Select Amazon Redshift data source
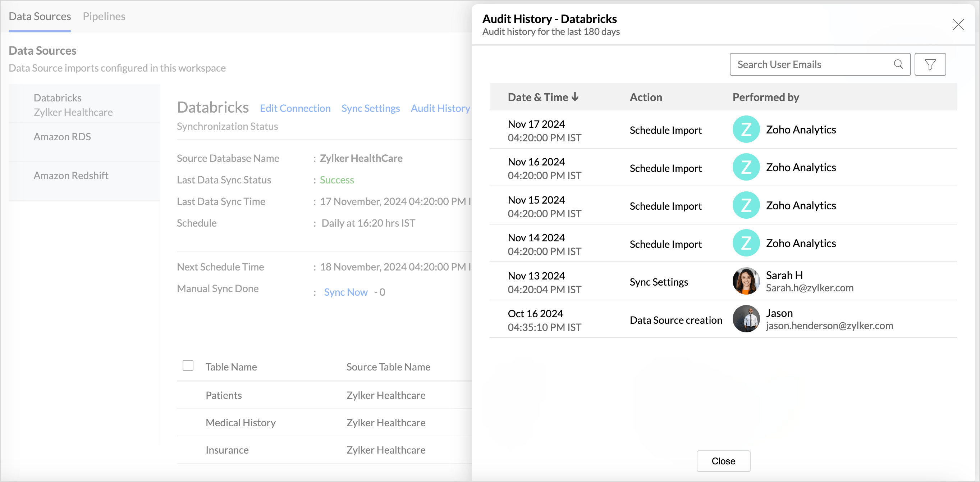Image resolution: width=980 pixels, height=482 pixels. coord(71,176)
